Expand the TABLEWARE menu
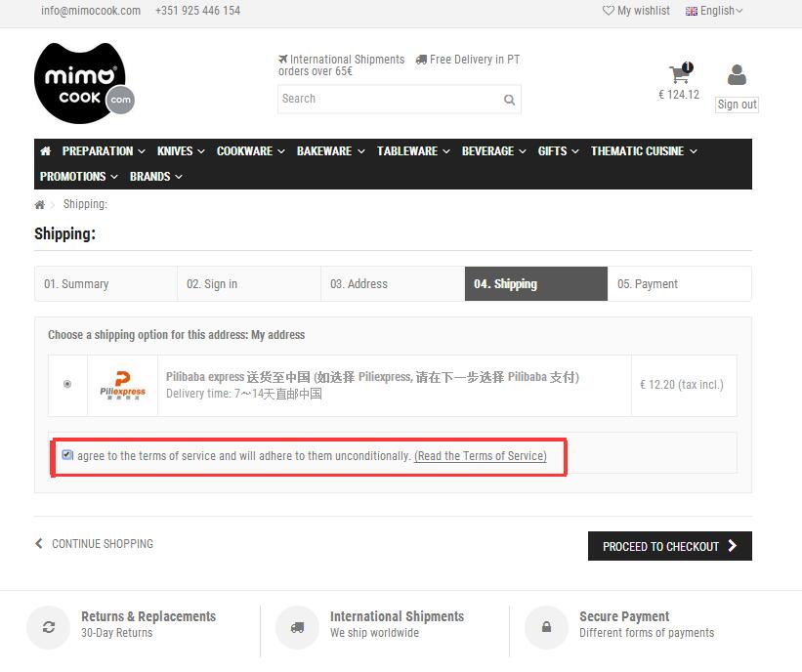802x672 pixels. click(413, 150)
